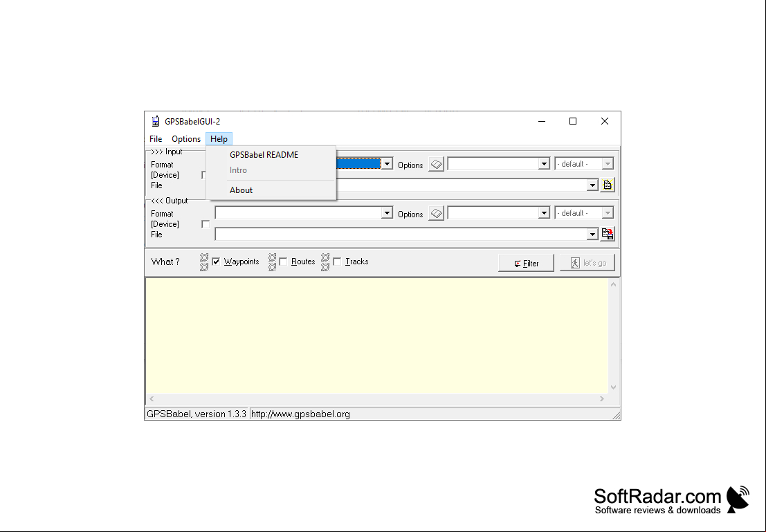766x532 pixels.
Task: Click the log's horizontal scrollbar right arrow
Action: (602, 399)
